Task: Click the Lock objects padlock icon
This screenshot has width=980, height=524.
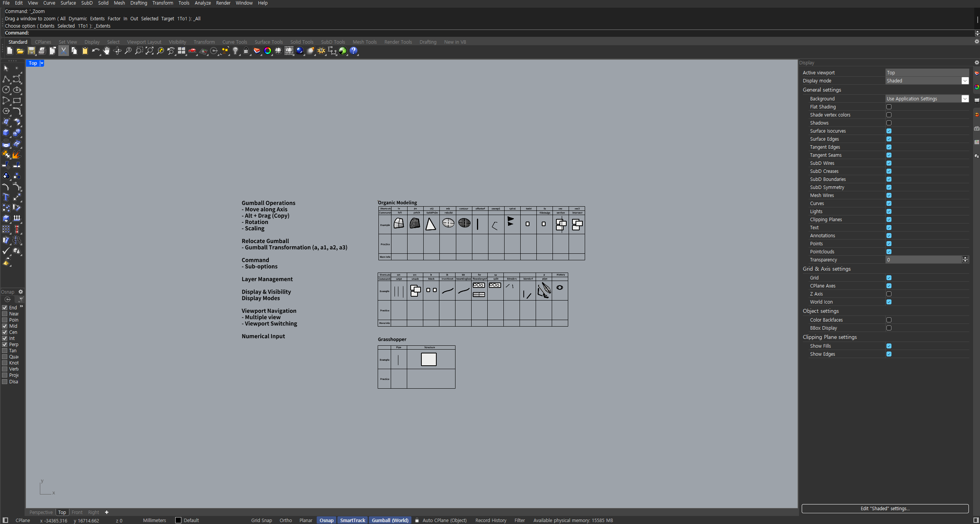Action: point(246,51)
